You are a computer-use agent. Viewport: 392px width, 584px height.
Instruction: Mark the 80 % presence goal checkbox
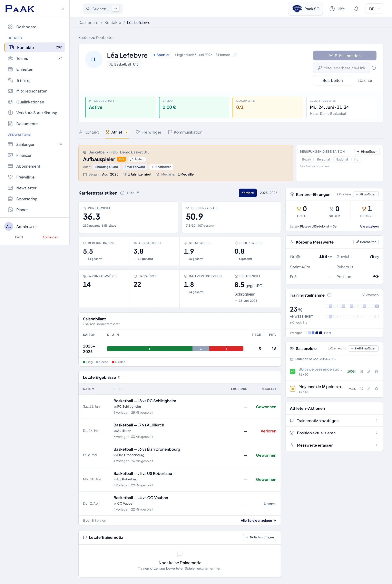click(293, 371)
